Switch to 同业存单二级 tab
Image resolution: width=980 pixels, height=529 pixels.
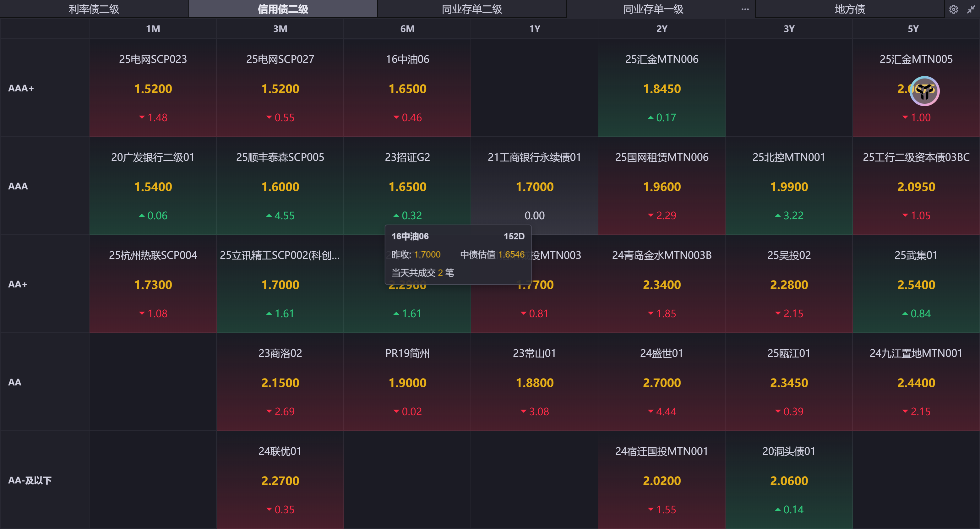tap(472, 9)
